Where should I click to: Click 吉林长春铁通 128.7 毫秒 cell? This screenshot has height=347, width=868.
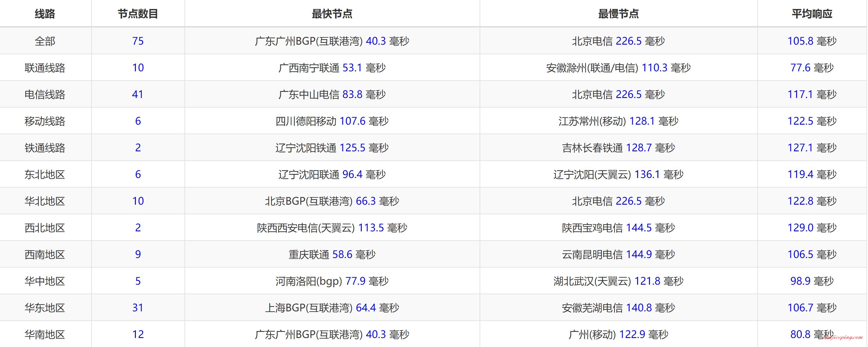(618, 148)
